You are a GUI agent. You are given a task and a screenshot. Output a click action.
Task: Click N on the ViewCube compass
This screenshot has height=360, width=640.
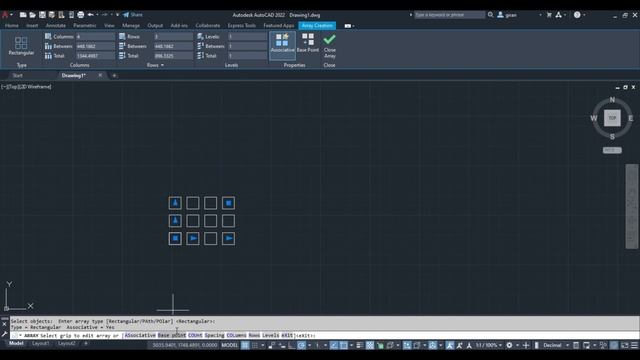[612, 100]
